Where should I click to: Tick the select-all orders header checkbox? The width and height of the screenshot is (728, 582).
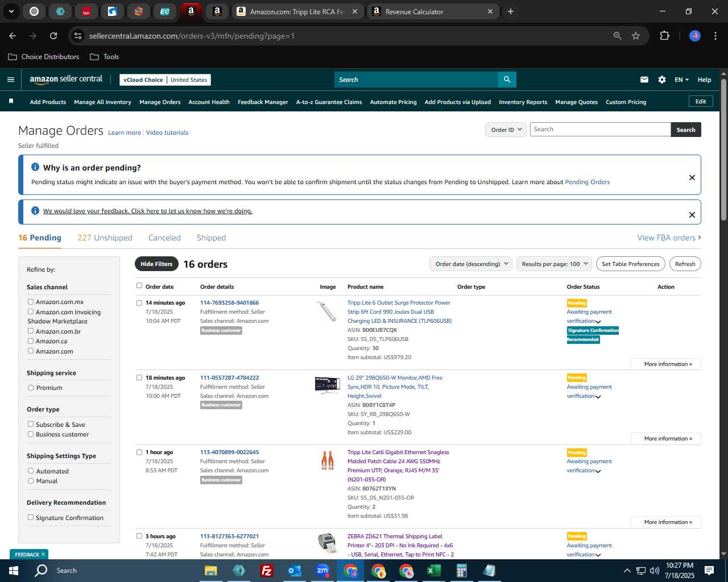[139, 286]
